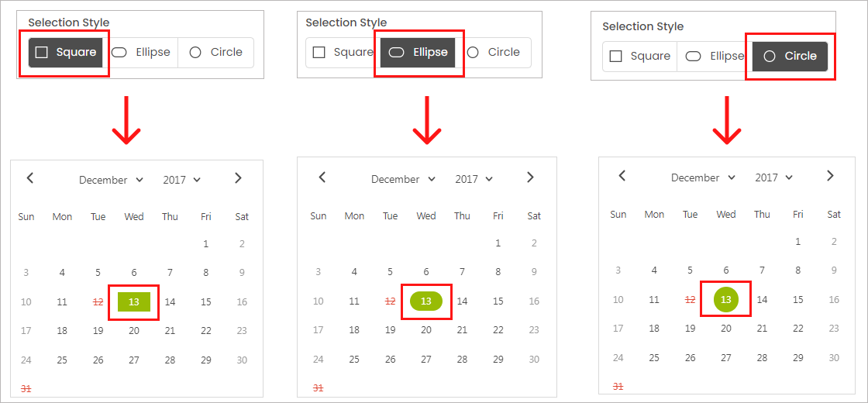Click the active Circle button in right panel
Image resolution: width=868 pixels, height=403 pixels.
pyautogui.click(x=790, y=57)
